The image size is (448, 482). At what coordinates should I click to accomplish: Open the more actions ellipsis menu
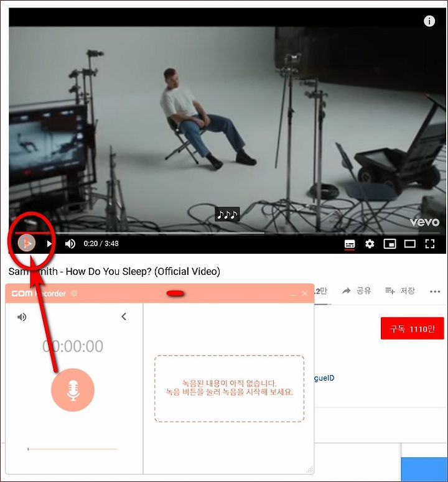435,292
